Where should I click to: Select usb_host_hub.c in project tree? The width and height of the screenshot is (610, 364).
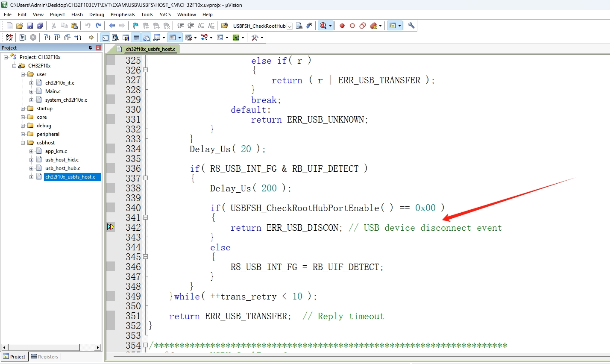[x=62, y=168]
